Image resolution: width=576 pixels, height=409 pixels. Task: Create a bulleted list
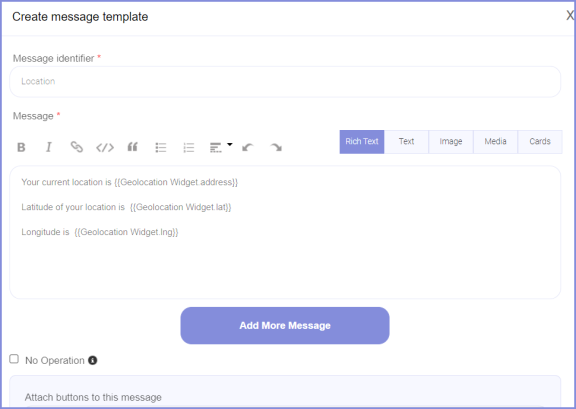pyautogui.click(x=161, y=148)
